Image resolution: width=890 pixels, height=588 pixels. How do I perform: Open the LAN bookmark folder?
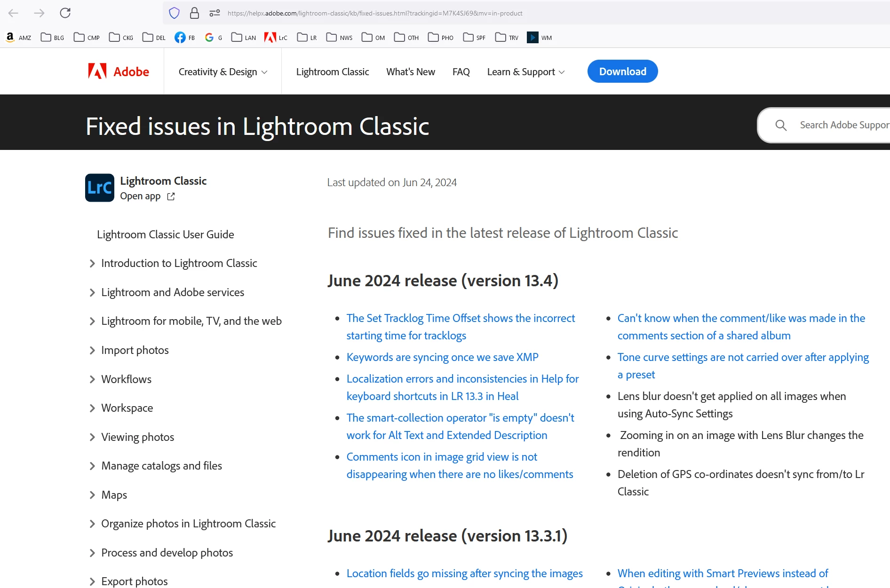click(244, 38)
